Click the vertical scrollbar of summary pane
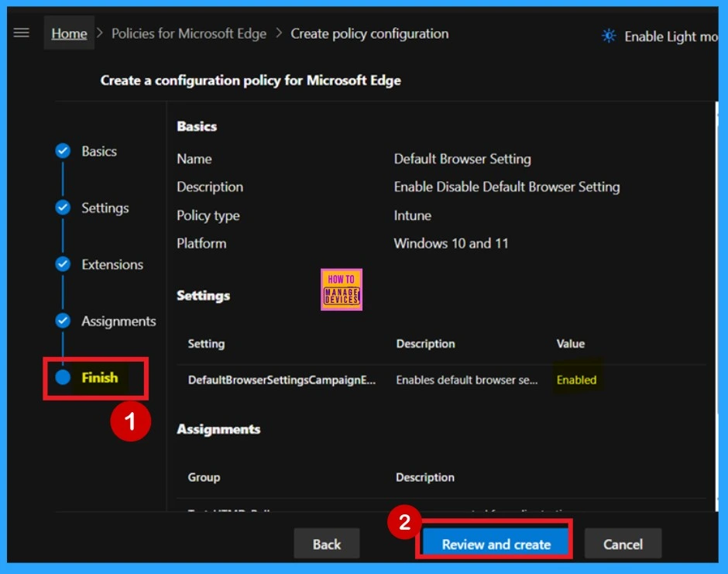728x574 pixels. (716, 307)
